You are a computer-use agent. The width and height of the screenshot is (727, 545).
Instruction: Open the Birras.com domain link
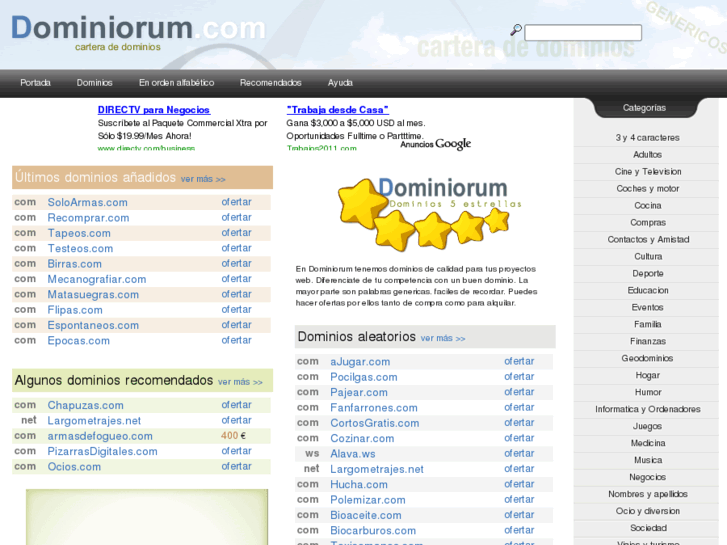pyautogui.click(x=74, y=263)
